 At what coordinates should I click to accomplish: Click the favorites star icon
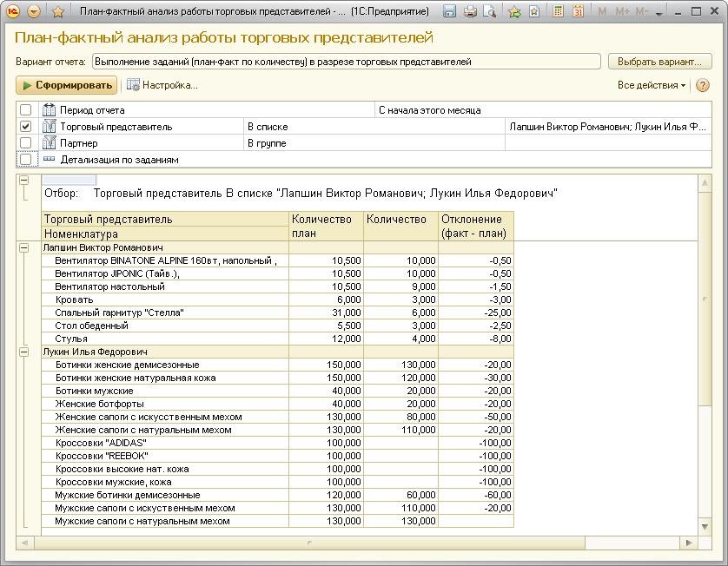pyautogui.click(x=57, y=12)
